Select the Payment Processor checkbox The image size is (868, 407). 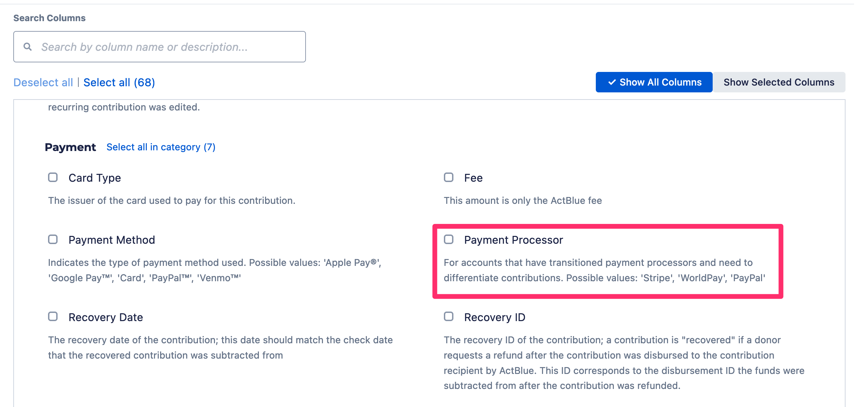(449, 239)
